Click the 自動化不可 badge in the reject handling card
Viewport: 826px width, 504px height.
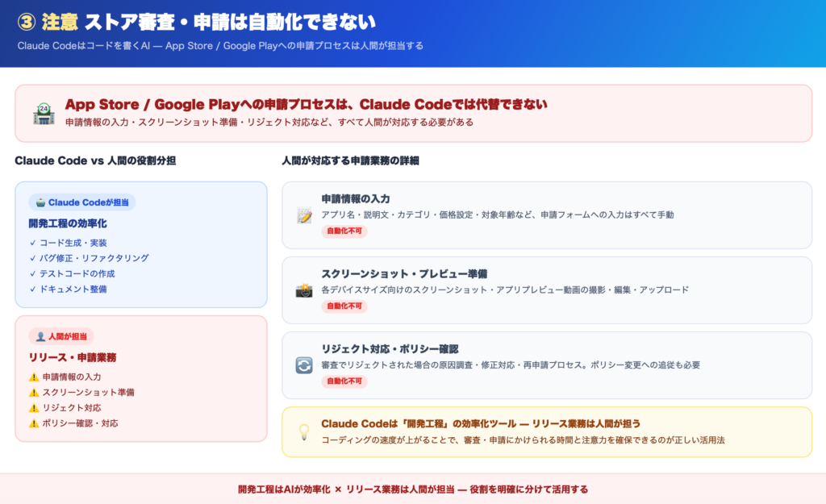[344, 381]
